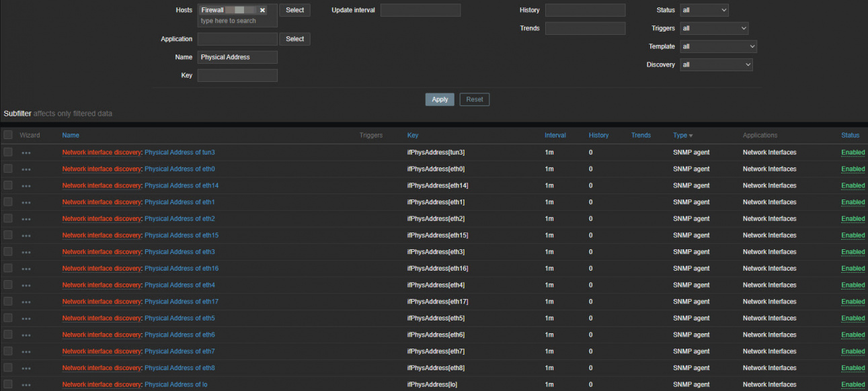Select all items using the header checkbox

pyautogui.click(x=7, y=134)
